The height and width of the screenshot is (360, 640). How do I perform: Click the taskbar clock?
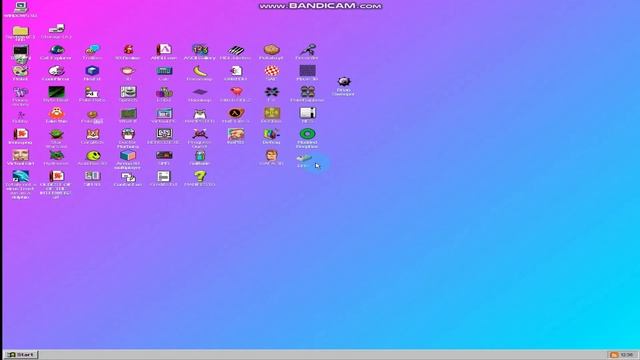627,355
